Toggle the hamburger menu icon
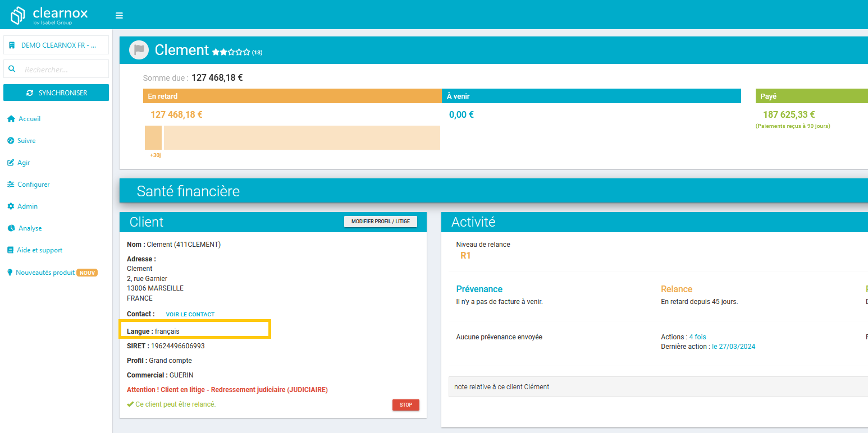This screenshot has width=868, height=433. coord(119,16)
